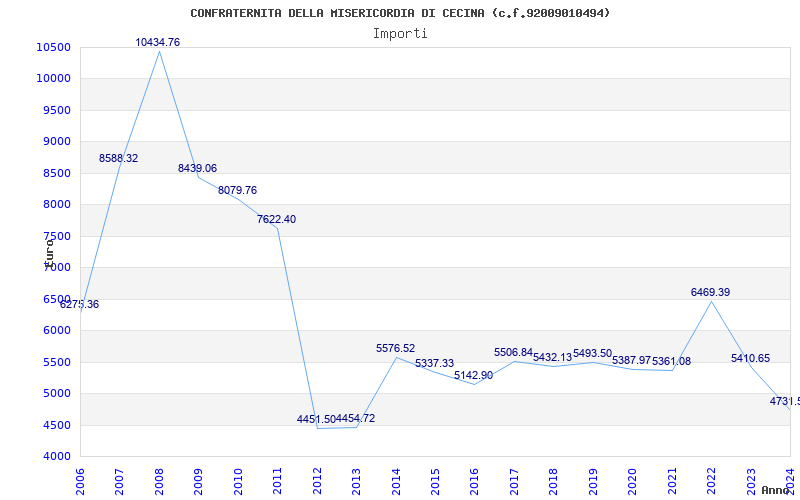Select the 10434.76 data label
Screen dimensions: 800x500
point(158,42)
